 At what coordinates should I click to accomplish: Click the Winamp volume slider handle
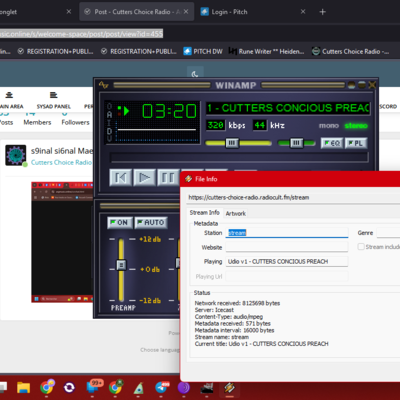tap(232, 143)
